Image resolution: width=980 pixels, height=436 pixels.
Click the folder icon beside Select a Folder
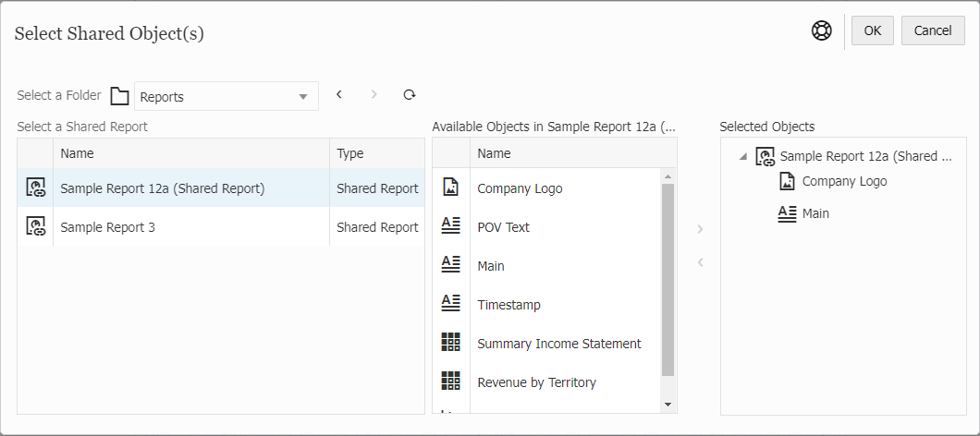(119, 96)
